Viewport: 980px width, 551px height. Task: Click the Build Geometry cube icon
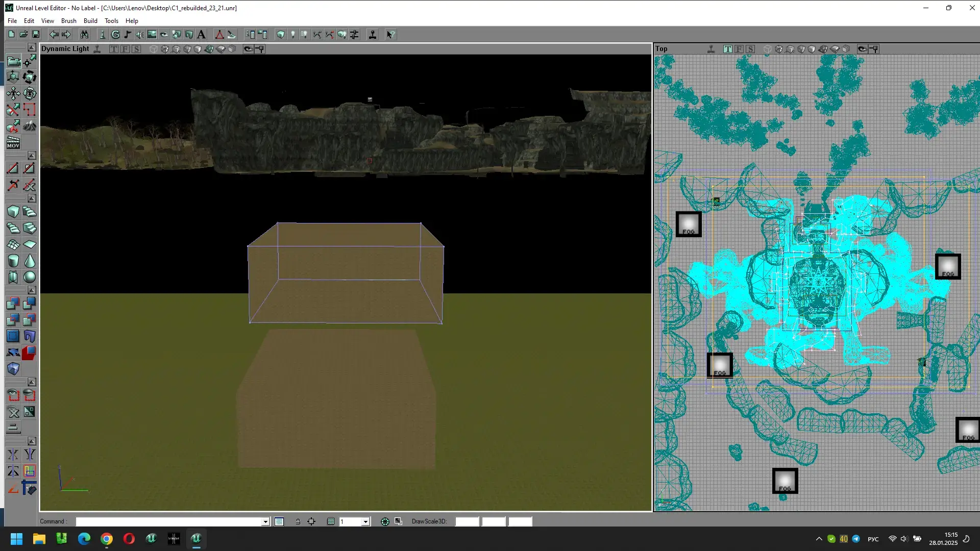281,34
